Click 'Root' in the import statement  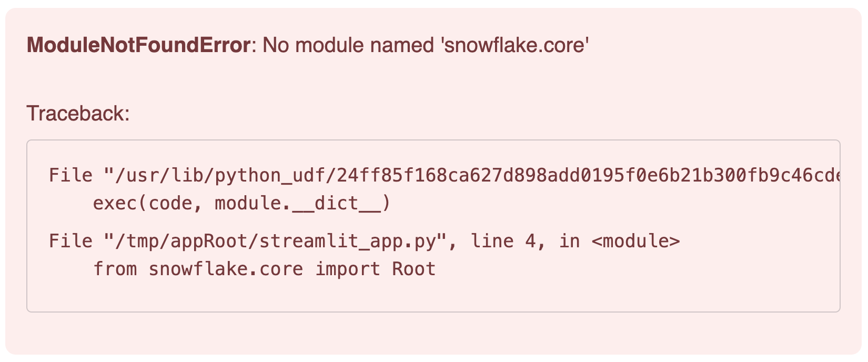pyautogui.click(x=414, y=269)
